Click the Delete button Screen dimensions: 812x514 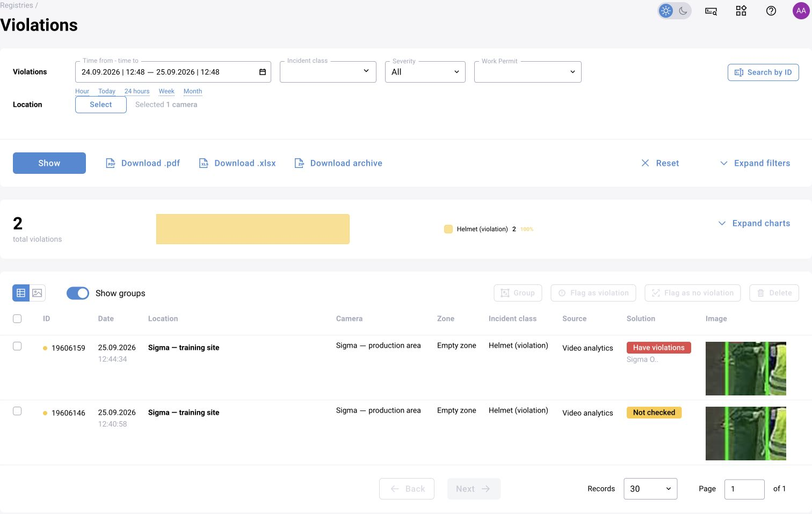pyautogui.click(x=774, y=293)
